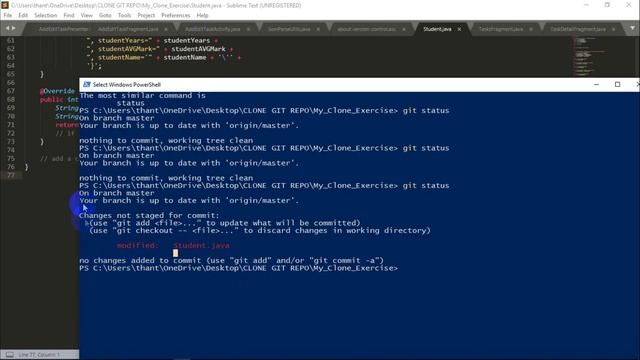Viewport: 640px width, 360px height.
Task: Switch to the AddEditTaskPresenter tab
Action: [63, 29]
